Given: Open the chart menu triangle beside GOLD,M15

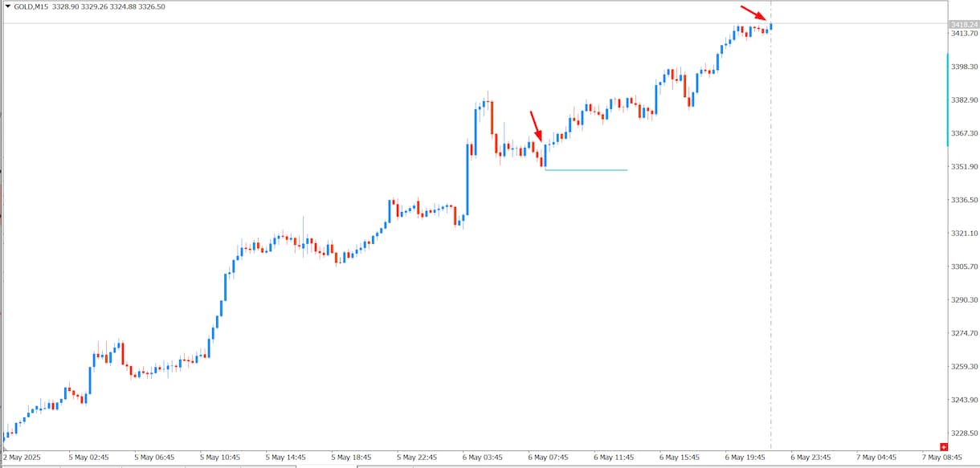Looking at the screenshot, I should point(8,6).
